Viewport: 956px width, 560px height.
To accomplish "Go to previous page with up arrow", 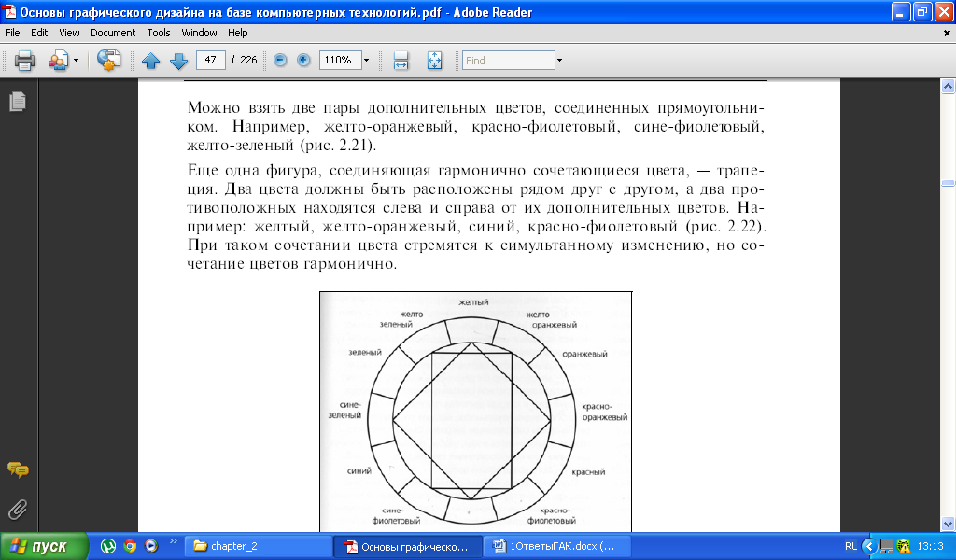I will (x=150, y=61).
